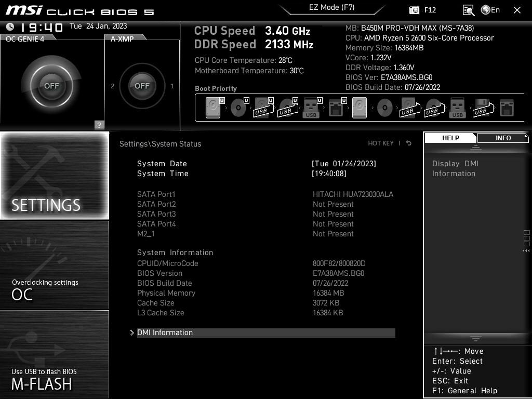532x399 pixels.
Task: Open the question mark help under OC Genie
Action: [x=99, y=125]
